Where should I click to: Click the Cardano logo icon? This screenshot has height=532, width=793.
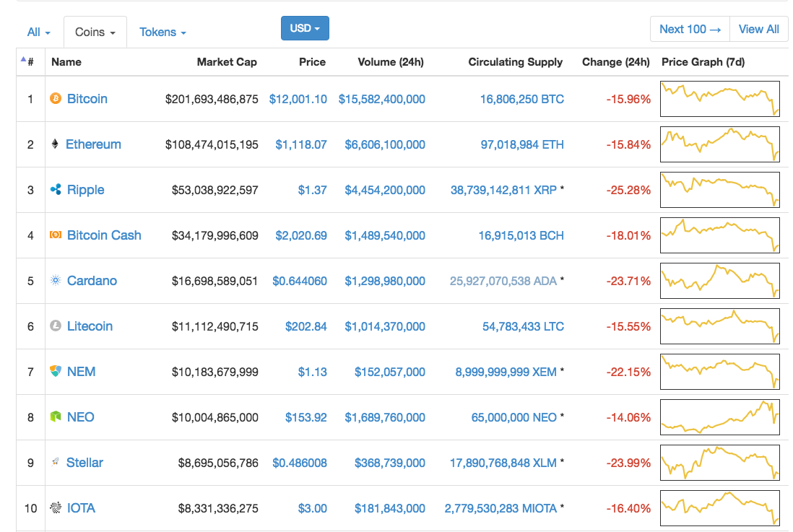coord(56,281)
